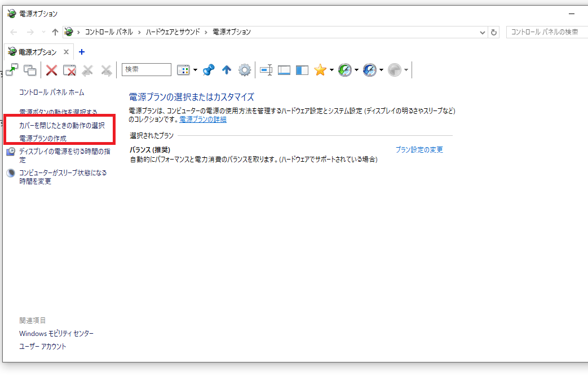Open カバーを閉じたときの動作の選択 link

tap(62, 125)
